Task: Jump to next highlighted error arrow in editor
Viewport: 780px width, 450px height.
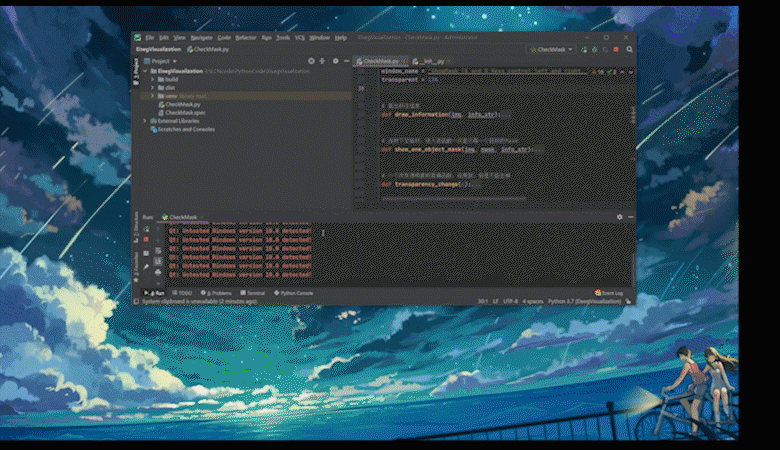Action: (x=631, y=72)
